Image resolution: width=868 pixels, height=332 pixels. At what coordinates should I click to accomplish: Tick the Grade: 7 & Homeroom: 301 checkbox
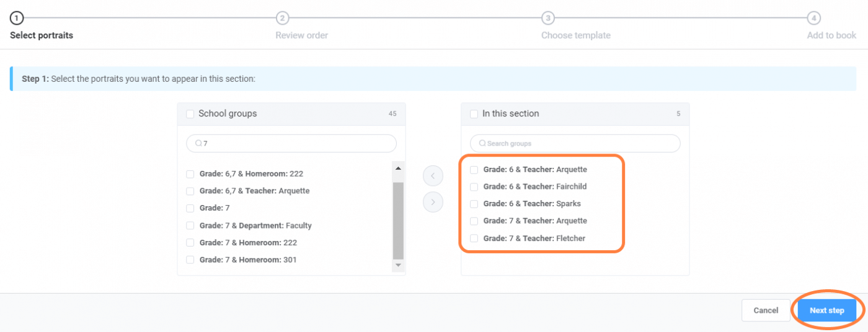pos(190,260)
